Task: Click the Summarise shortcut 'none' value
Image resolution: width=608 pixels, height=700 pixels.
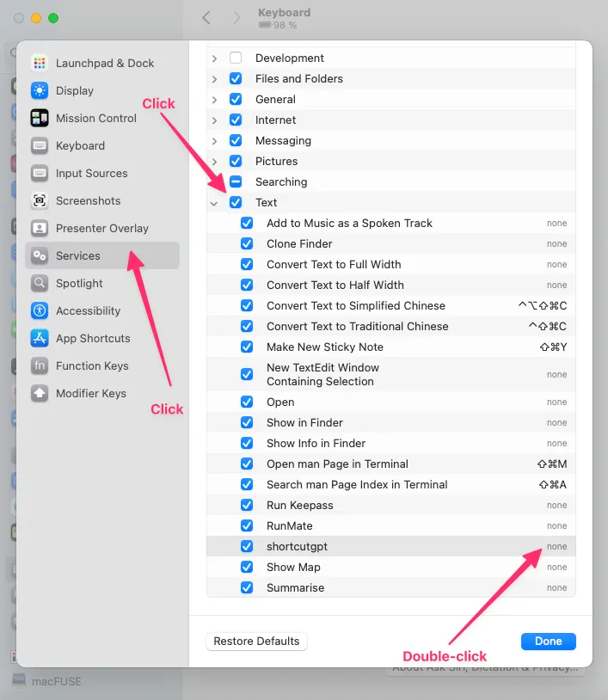Action: 556,587
